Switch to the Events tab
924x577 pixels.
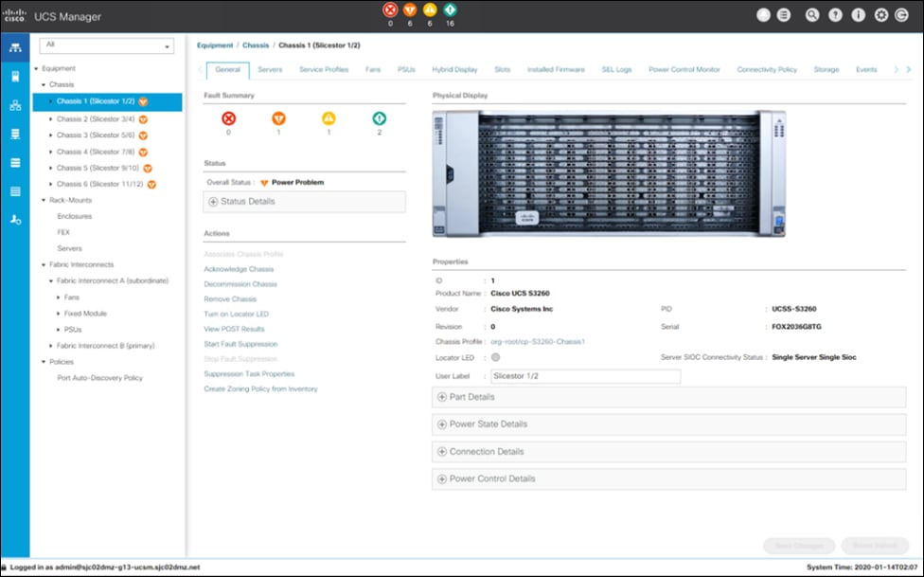coord(866,69)
